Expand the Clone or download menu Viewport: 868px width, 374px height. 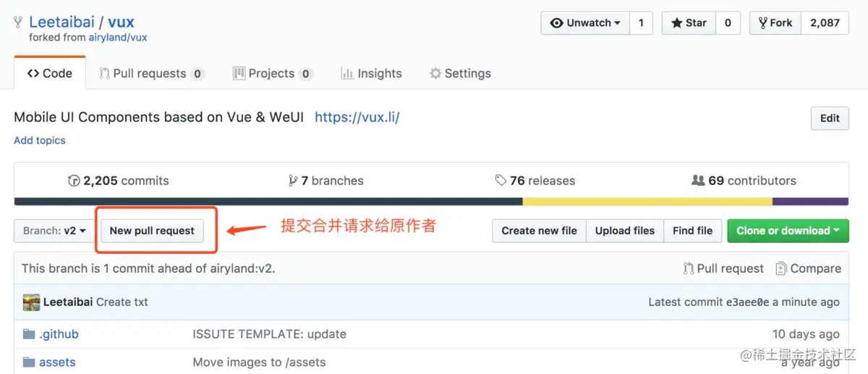(x=788, y=231)
